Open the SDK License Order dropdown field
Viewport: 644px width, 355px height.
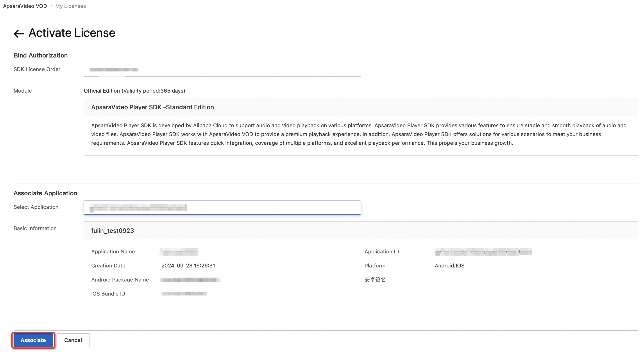tap(222, 70)
